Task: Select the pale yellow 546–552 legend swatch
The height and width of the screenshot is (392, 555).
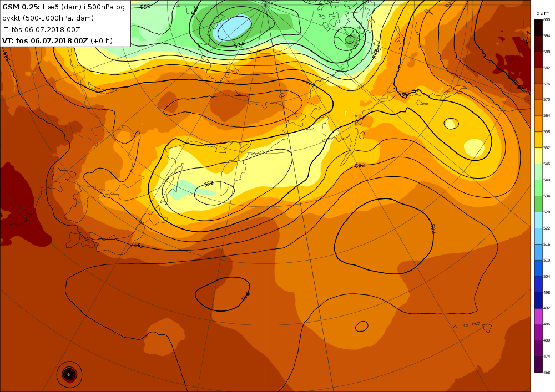Action: tap(538, 156)
